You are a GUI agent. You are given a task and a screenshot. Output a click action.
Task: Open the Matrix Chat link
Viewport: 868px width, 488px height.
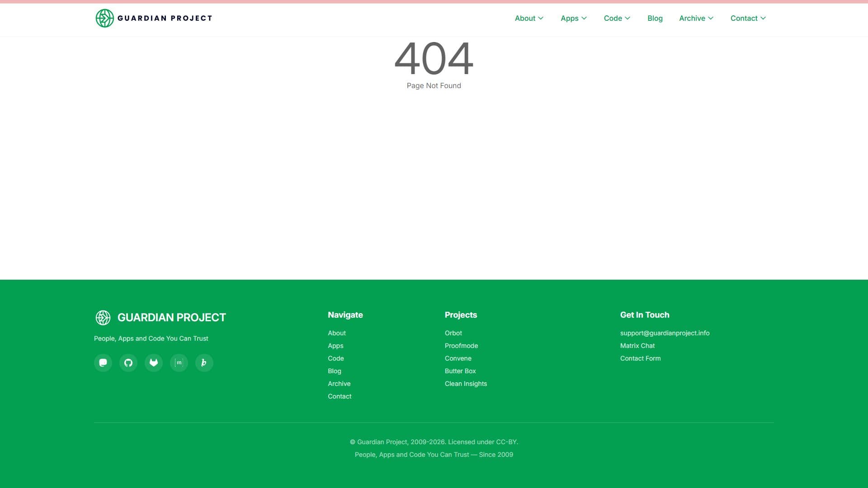[x=637, y=346]
